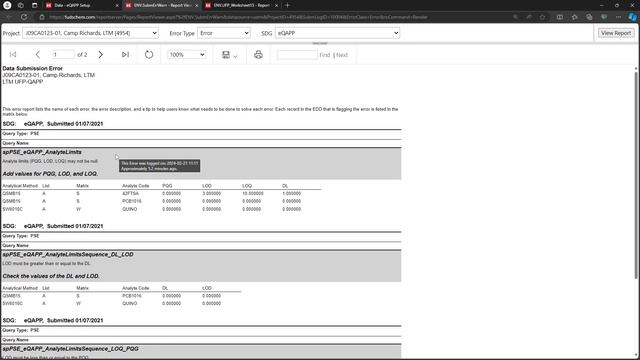
Task: Click the SW6010C method in first table
Action: (13, 209)
